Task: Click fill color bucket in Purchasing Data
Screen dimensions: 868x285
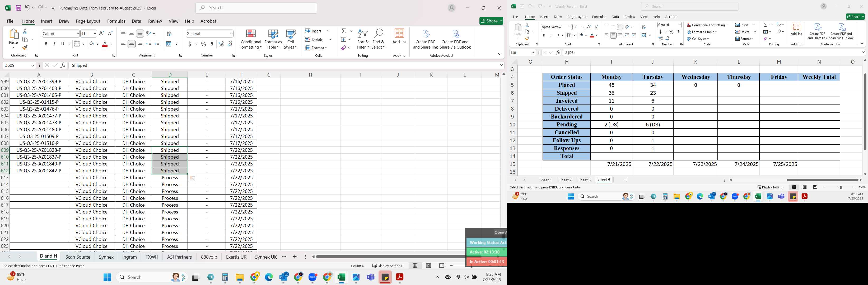Action: (x=92, y=44)
